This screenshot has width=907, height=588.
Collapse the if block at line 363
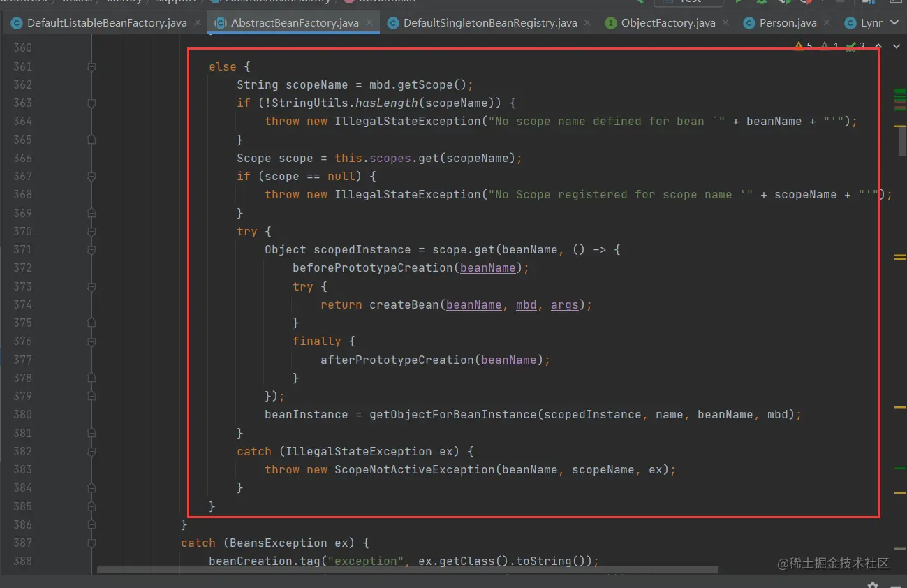click(91, 103)
